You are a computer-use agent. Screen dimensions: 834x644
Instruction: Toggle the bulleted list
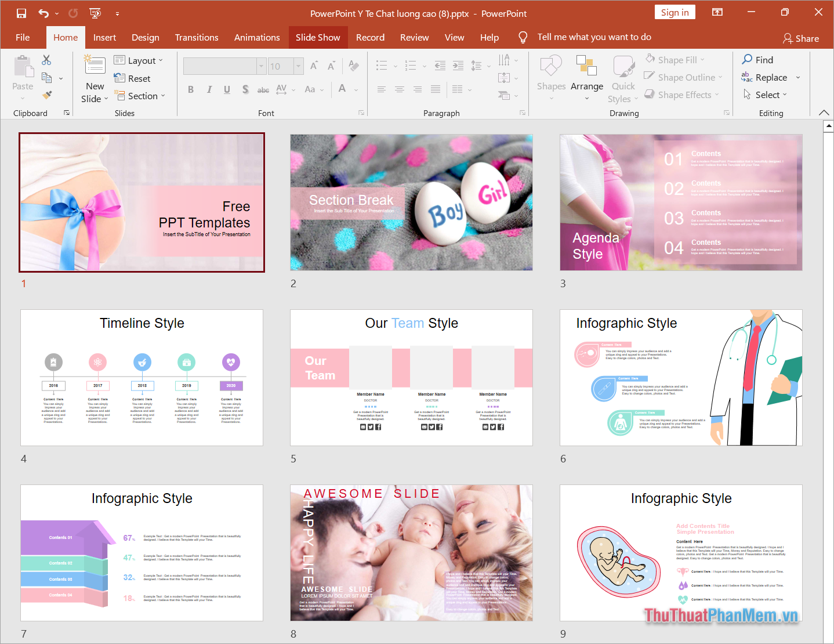[381, 65]
